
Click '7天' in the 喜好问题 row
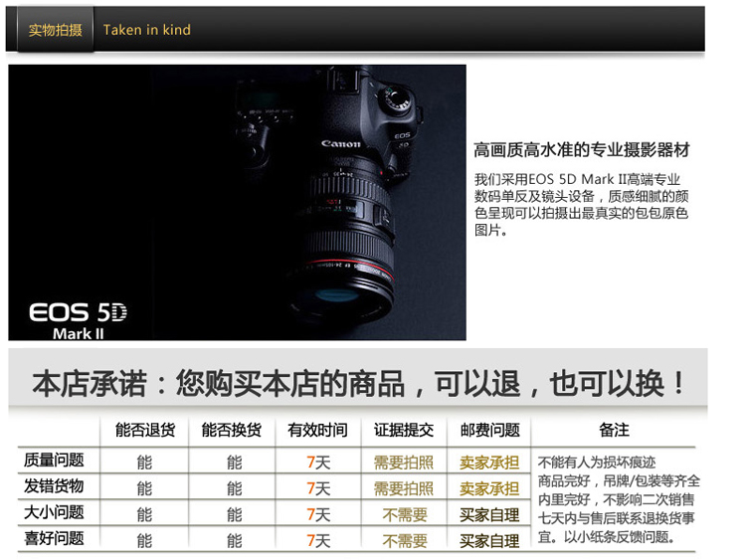coord(318,541)
